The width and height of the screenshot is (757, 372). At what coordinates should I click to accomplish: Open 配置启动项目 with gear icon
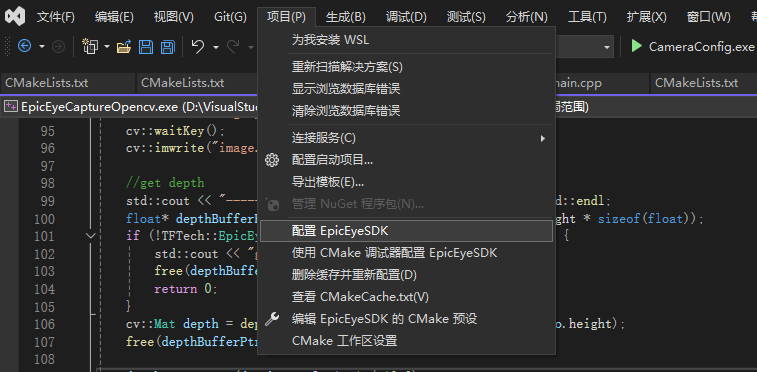click(406, 160)
